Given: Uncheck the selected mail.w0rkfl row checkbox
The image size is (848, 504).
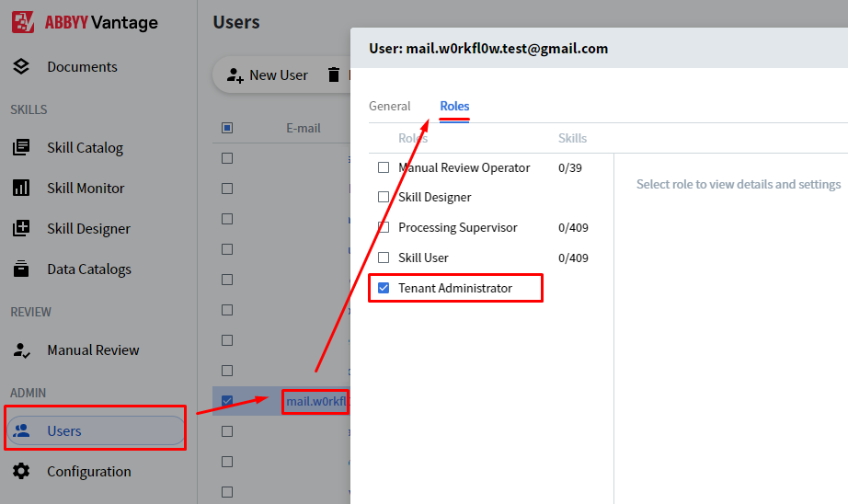Looking at the screenshot, I should (227, 401).
